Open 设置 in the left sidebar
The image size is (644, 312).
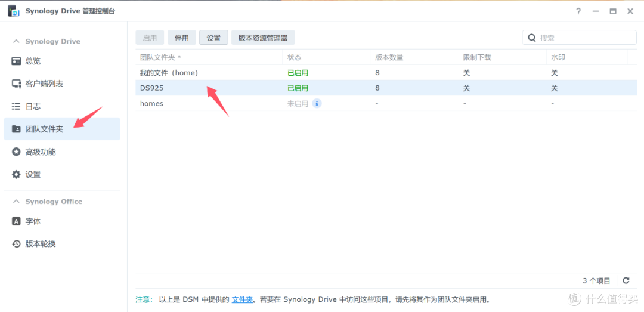pos(61,175)
